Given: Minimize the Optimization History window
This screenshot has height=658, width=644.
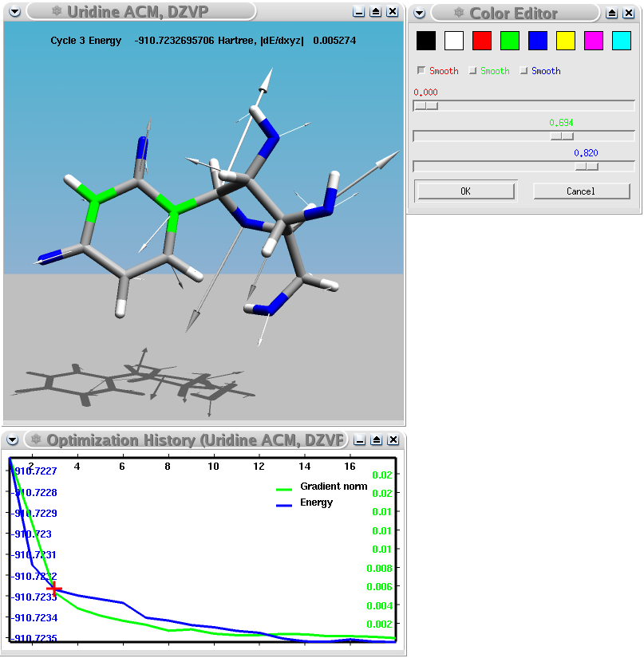Looking at the screenshot, I should tap(359, 440).
